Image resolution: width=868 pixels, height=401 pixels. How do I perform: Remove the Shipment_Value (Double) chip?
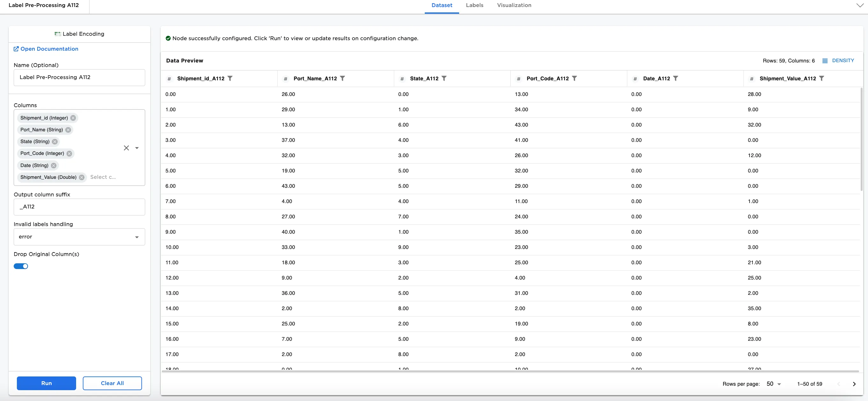coord(82,178)
